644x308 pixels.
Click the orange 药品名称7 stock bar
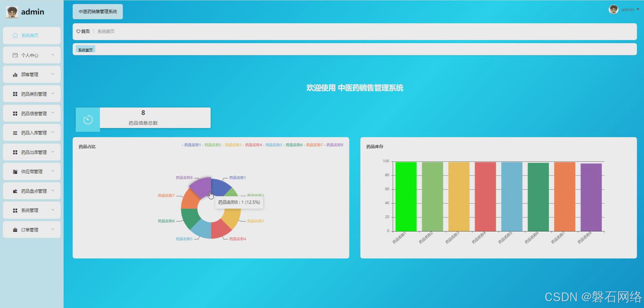click(565, 197)
